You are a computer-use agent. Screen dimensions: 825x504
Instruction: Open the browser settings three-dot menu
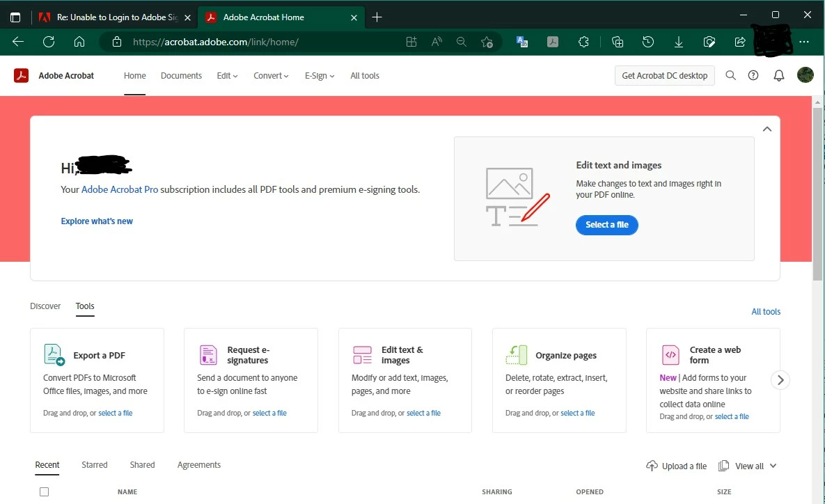[804, 42]
